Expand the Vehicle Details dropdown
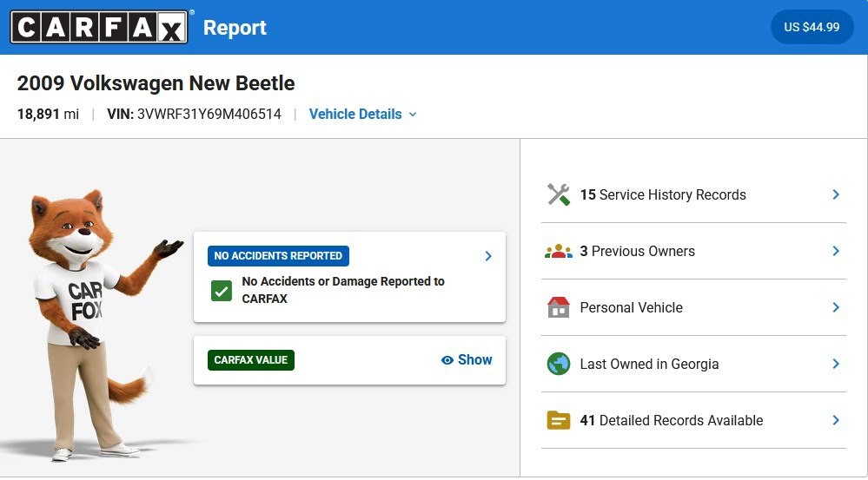 click(362, 114)
